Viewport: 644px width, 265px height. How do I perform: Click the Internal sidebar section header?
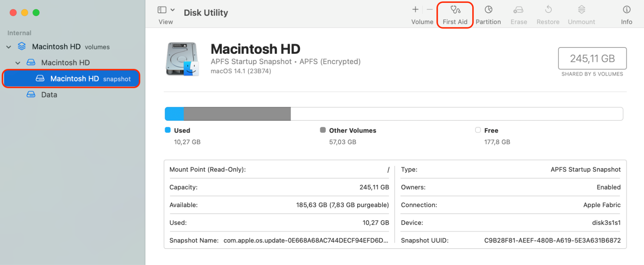click(19, 33)
